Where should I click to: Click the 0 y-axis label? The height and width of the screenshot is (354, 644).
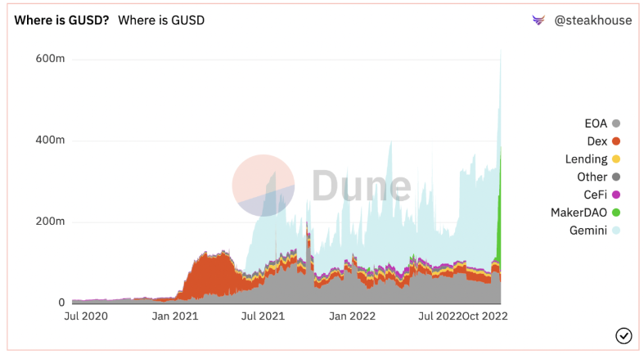pos(61,302)
